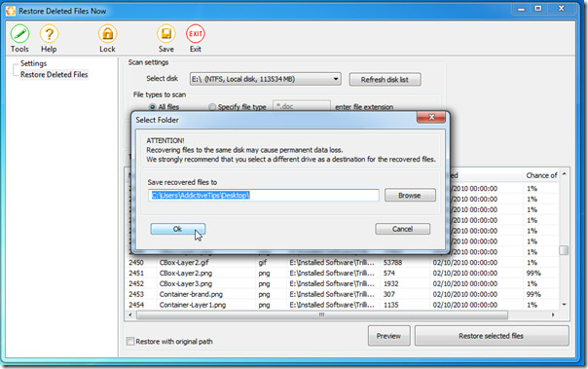Click the app icon in title bar
Viewport: 588px width, 369px height.
click(11, 11)
